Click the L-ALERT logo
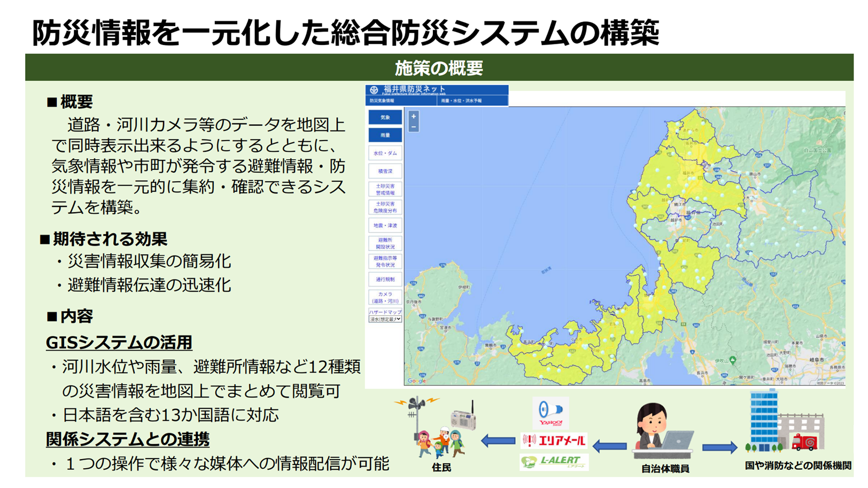Image resolution: width=868 pixels, height=488 pixels. coord(554,461)
